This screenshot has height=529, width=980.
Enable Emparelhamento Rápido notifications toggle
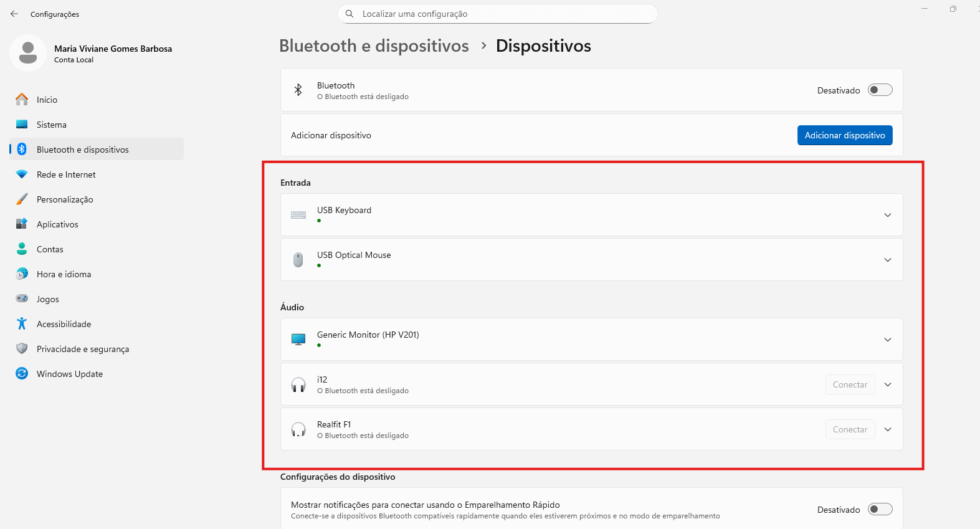click(880, 510)
